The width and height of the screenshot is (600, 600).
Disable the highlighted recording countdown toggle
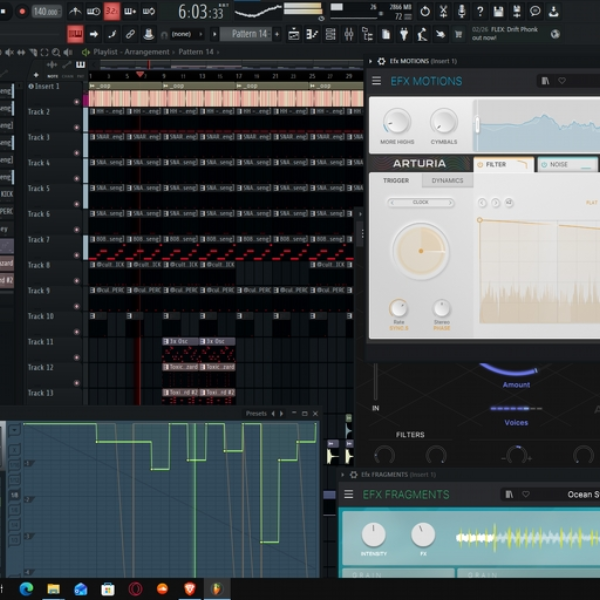tap(111, 11)
